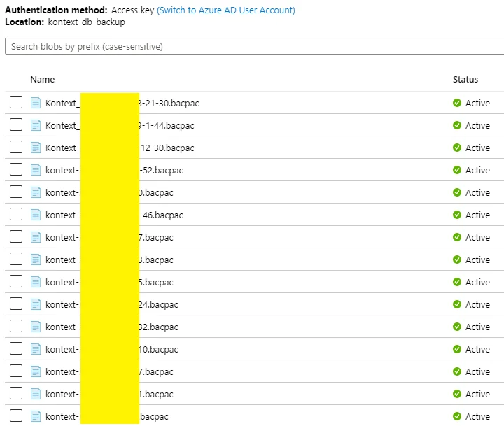The width and height of the screenshot is (504, 426).
Task: Click the file icon beside blob ending 24.bacpac
Action: pyautogui.click(x=36, y=304)
